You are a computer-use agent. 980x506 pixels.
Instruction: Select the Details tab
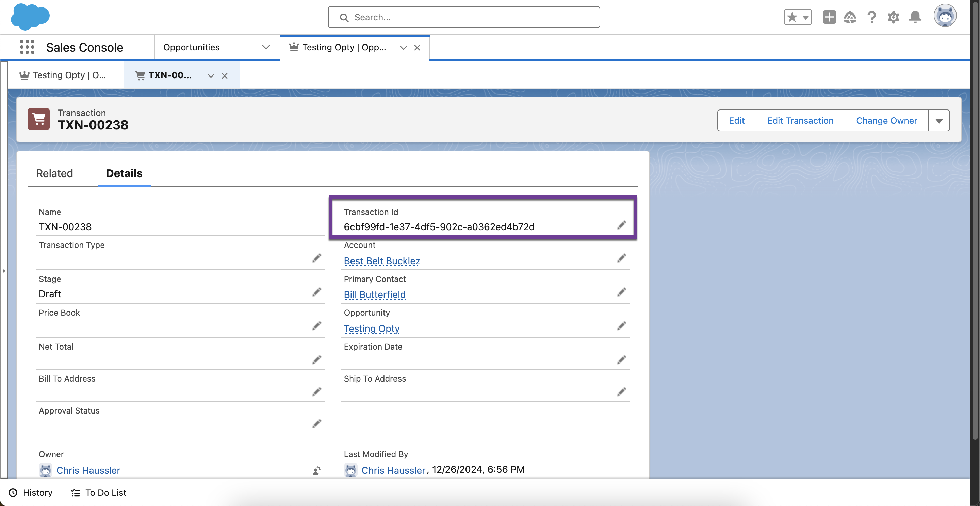point(124,173)
